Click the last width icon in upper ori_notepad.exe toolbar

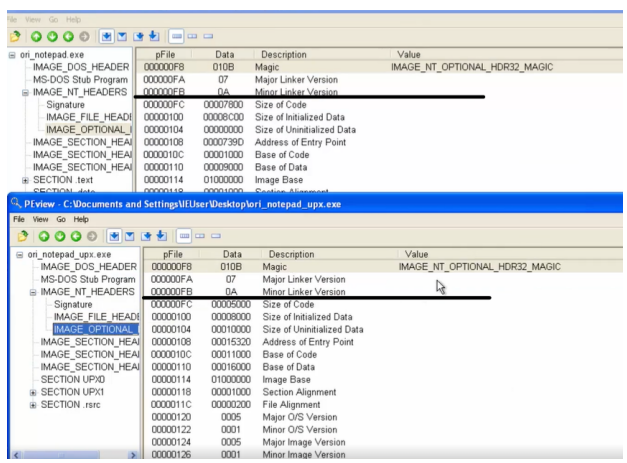[x=208, y=36]
